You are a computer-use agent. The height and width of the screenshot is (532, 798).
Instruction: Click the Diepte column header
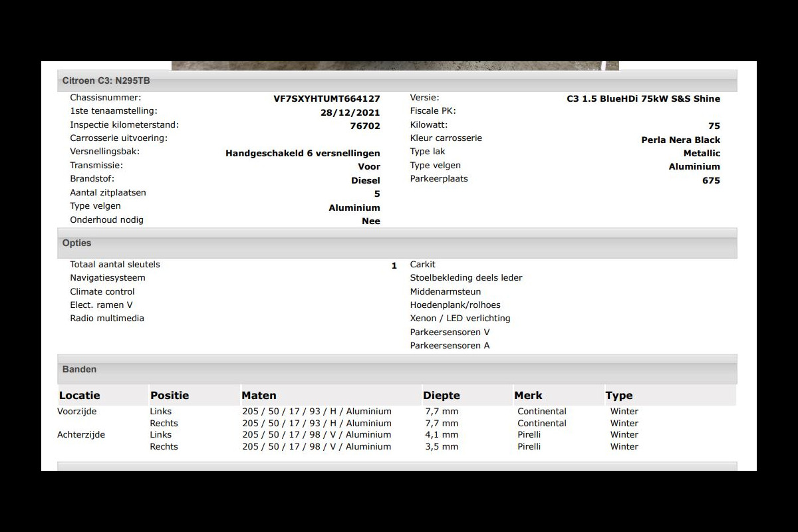click(x=442, y=395)
